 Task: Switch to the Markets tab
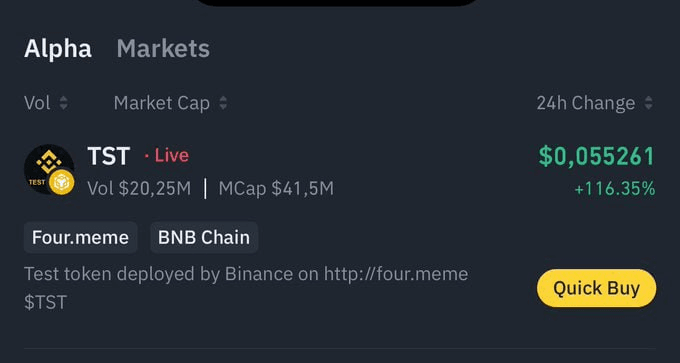coord(163,49)
